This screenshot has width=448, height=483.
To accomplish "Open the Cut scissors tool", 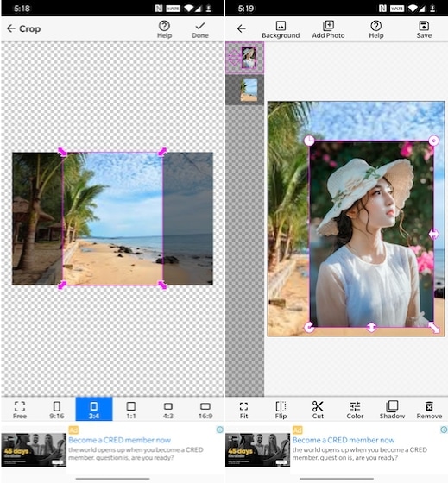I will pyautogui.click(x=318, y=410).
